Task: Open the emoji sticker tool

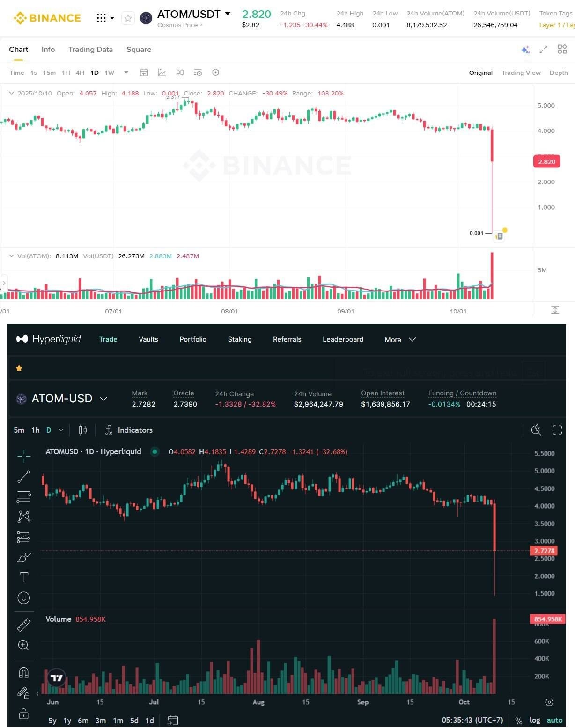Action: [23, 598]
